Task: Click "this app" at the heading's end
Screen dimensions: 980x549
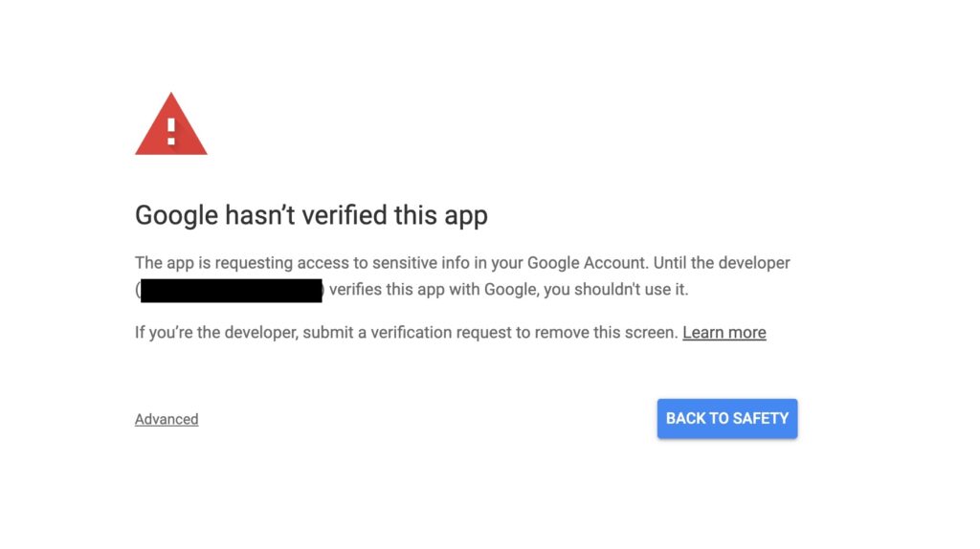Action: pyautogui.click(x=440, y=215)
